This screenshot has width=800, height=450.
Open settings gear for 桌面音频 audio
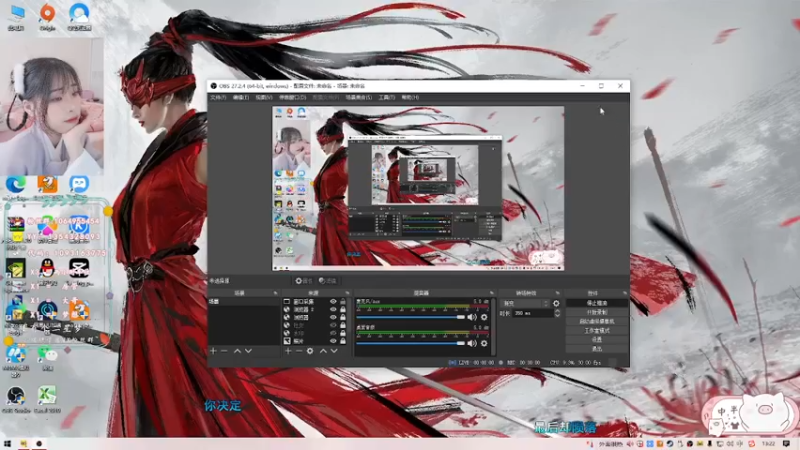[484, 343]
